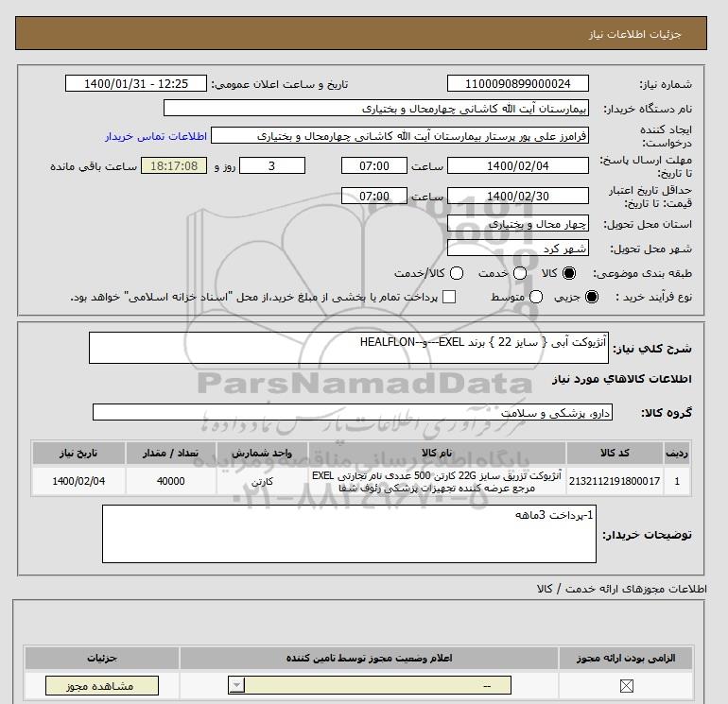Viewport: 728px width, 704px height.
Task: Click the remaining time 18:17:08 field
Action: [174, 165]
